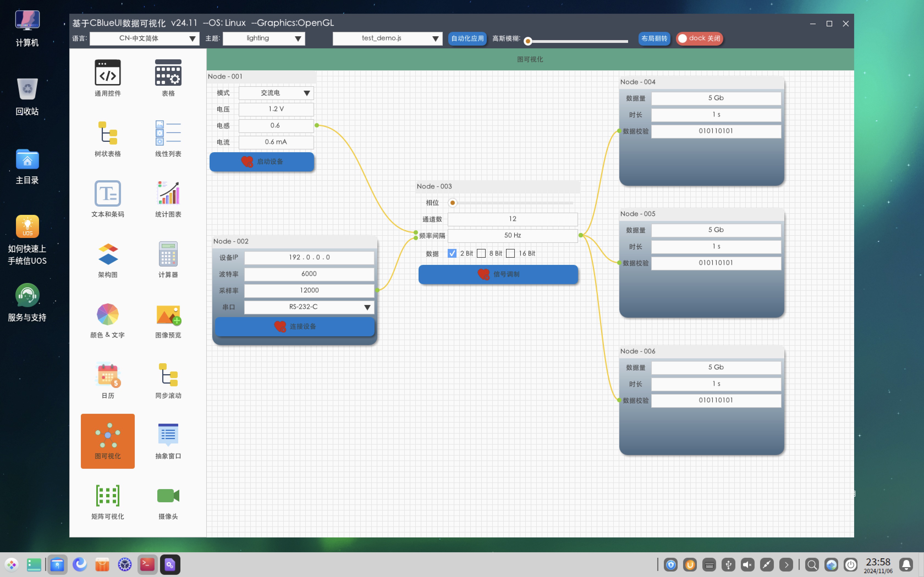Open the 摄像头 camera icon
Screen dimensions: 924x577
(168, 496)
